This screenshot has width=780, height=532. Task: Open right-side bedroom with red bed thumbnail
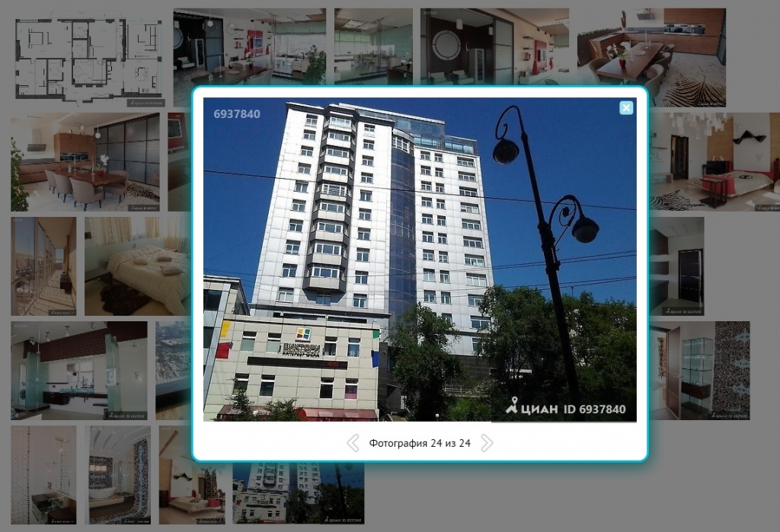point(714,162)
